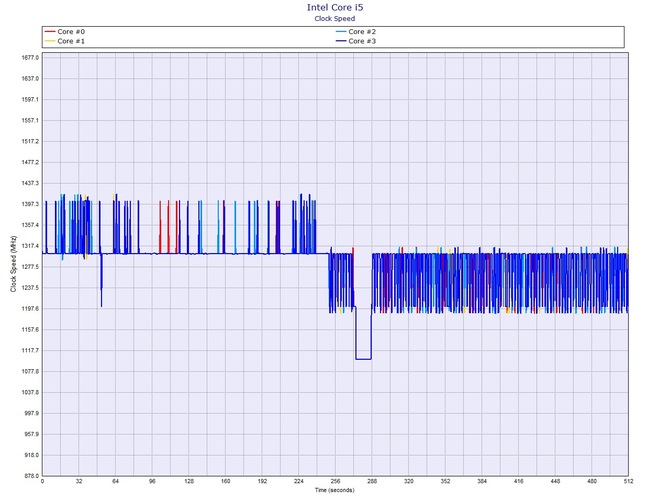This screenshot has height=502, width=670.
Task: Click the 384 tick on time axis
Action: point(482,481)
